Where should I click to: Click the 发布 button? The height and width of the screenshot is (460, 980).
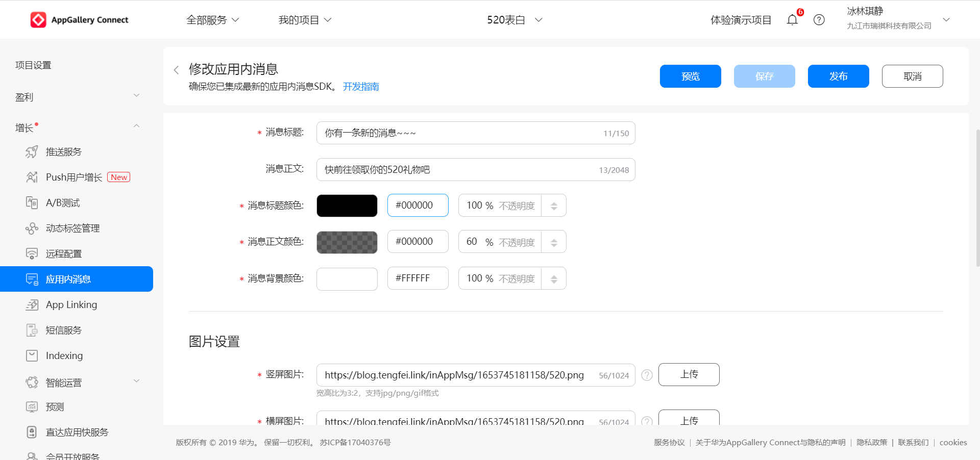(839, 76)
